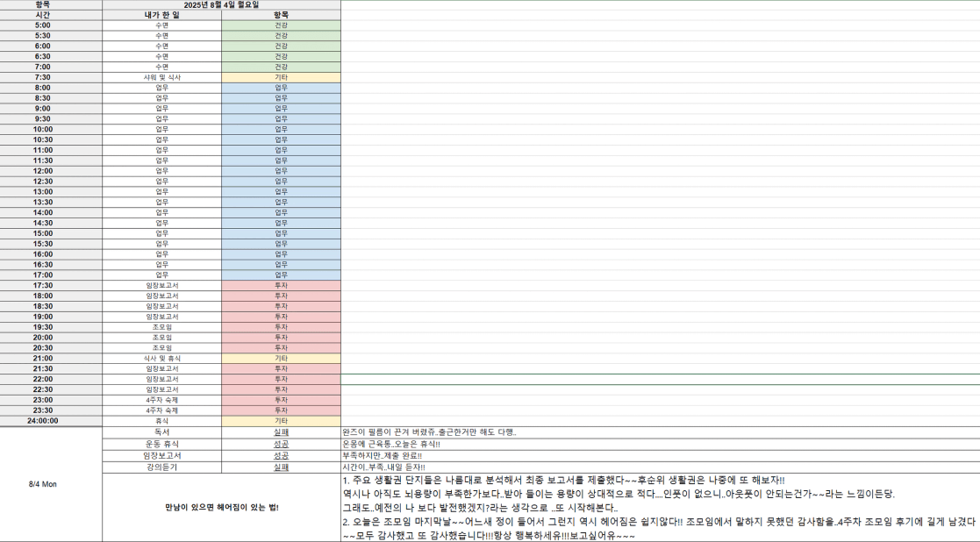
Task: Click 임장보고서 activity cell in 21:30 row
Action: (162, 369)
